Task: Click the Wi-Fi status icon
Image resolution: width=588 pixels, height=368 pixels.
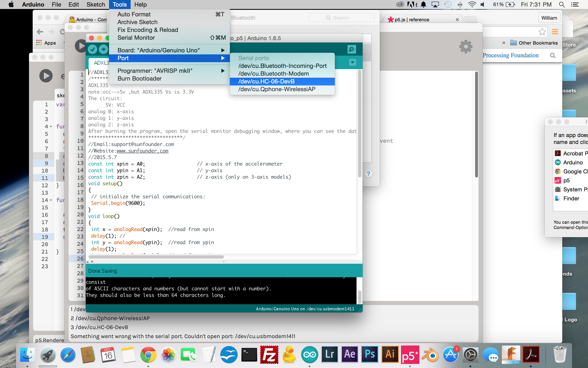Action: point(472,4)
